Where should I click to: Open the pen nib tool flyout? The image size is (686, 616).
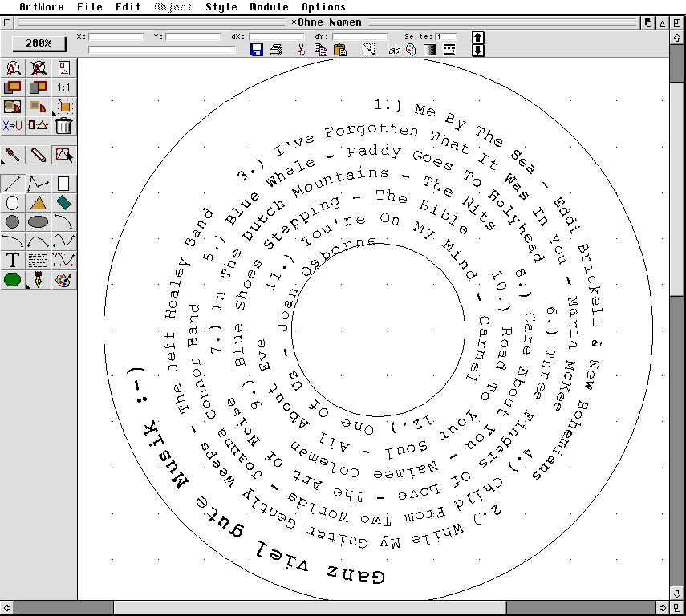38,280
